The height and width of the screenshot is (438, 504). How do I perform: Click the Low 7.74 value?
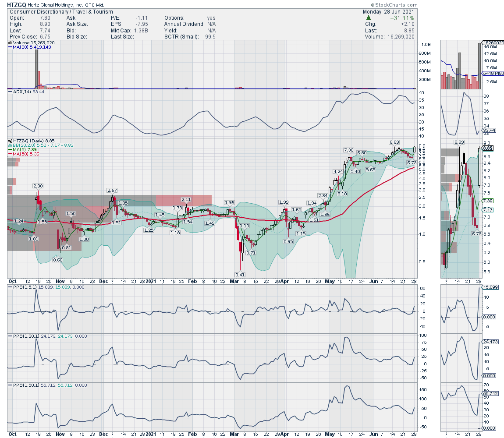pos(45,31)
